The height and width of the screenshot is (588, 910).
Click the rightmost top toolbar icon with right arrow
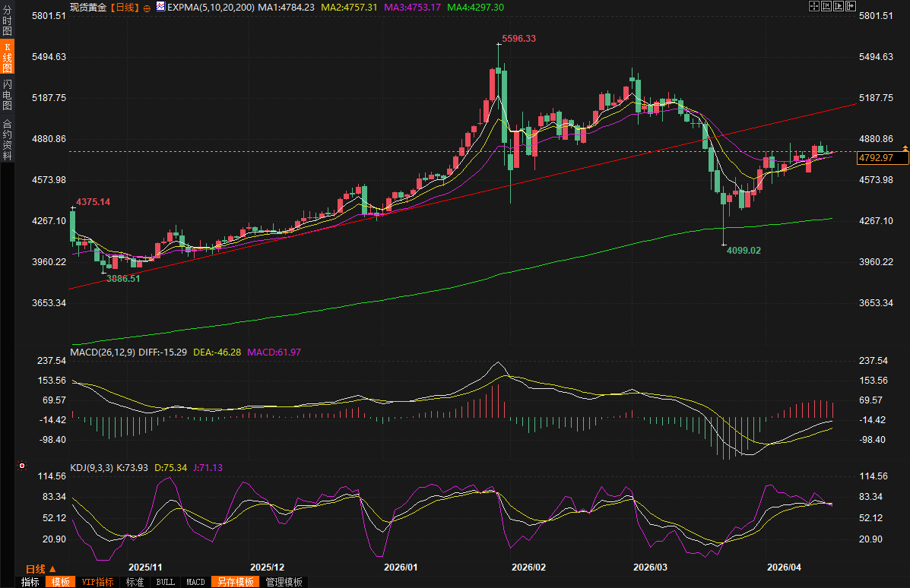pyautogui.click(x=849, y=6)
